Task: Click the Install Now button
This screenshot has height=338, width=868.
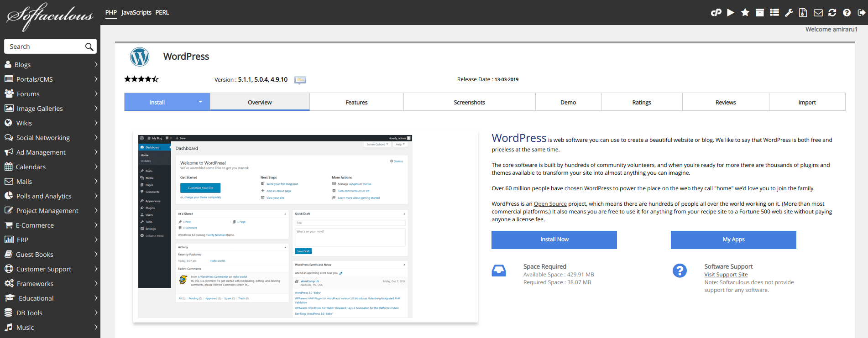Action: tap(554, 239)
